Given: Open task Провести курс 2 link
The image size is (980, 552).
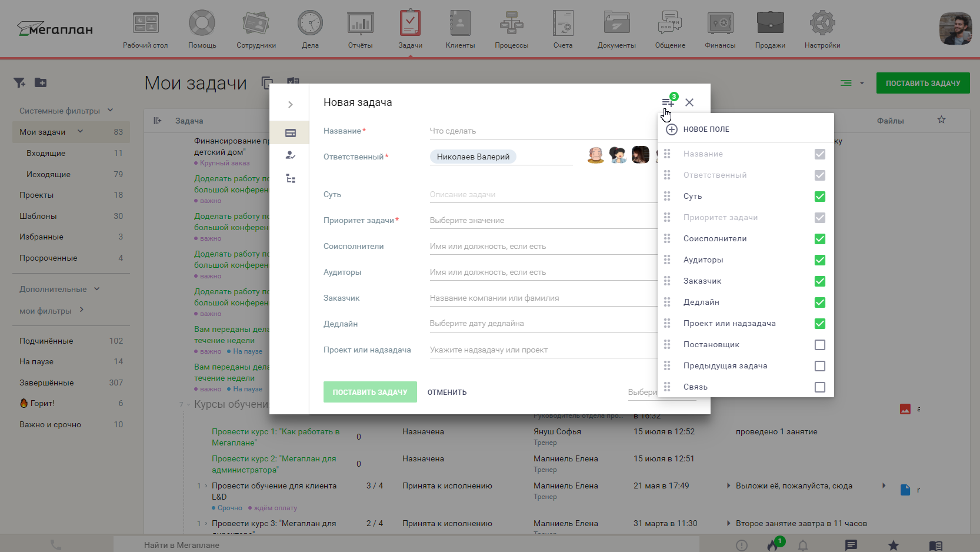Looking at the screenshot, I should [x=274, y=464].
